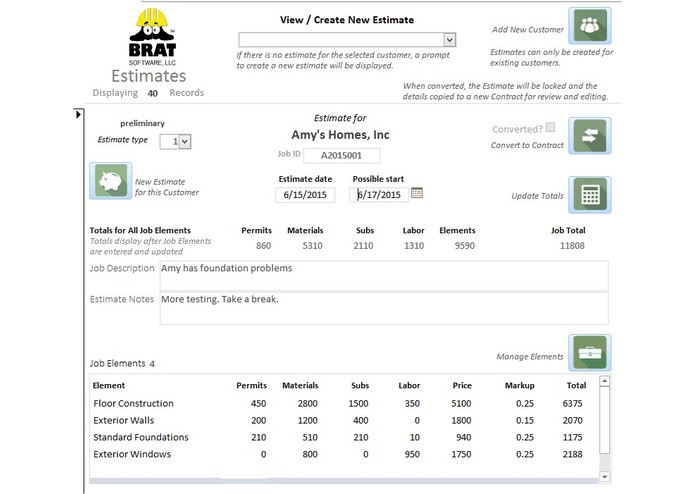Click the Update Totals calculator icon
The height and width of the screenshot is (494, 695).
coord(590,194)
